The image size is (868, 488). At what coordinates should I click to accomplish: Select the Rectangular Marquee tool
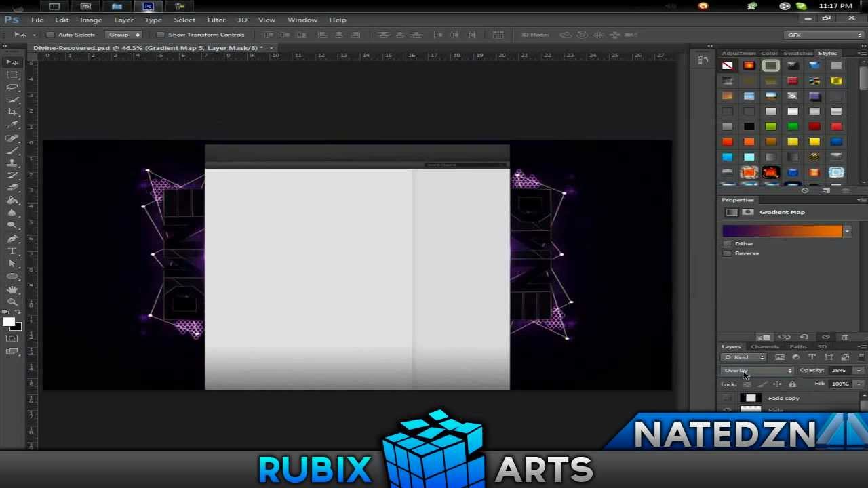pos(12,75)
